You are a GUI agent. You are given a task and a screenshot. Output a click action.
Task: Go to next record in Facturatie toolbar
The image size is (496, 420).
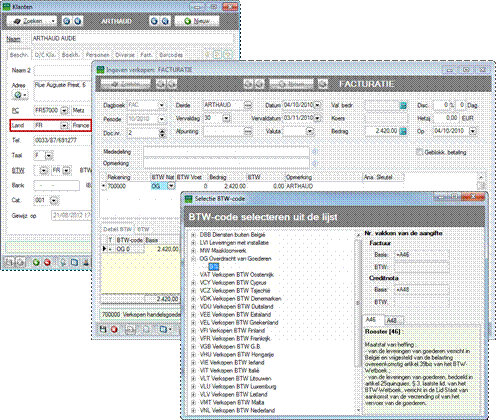click(248, 84)
